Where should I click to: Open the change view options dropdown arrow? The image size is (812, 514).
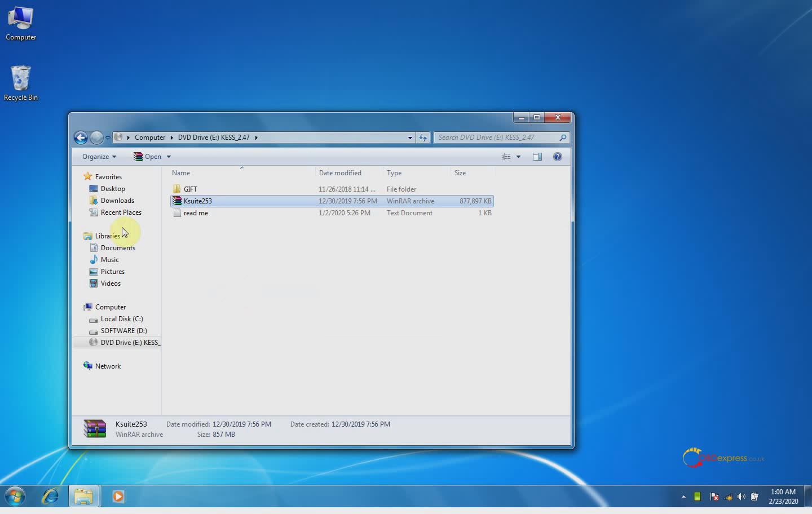pyautogui.click(x=518, y=157)
